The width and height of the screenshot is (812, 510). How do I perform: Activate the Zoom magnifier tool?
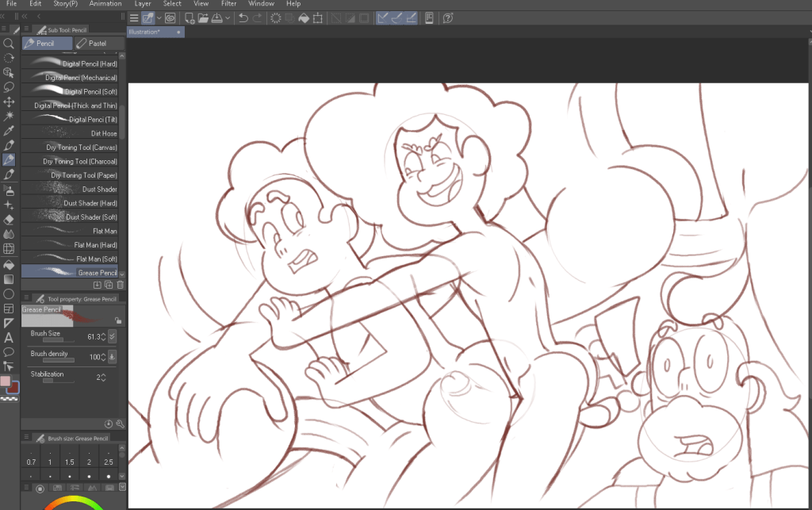pos(9,44)
